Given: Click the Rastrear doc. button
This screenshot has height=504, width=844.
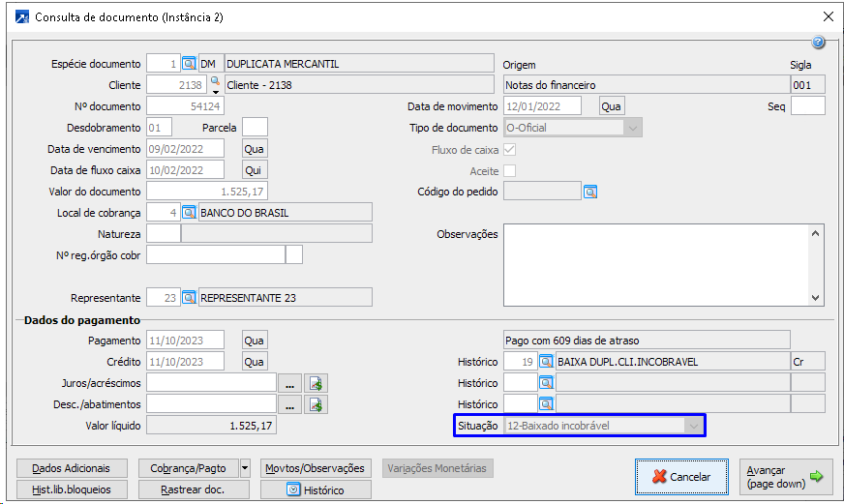Looking at the screenshot, I should click(x=195, y=489).
